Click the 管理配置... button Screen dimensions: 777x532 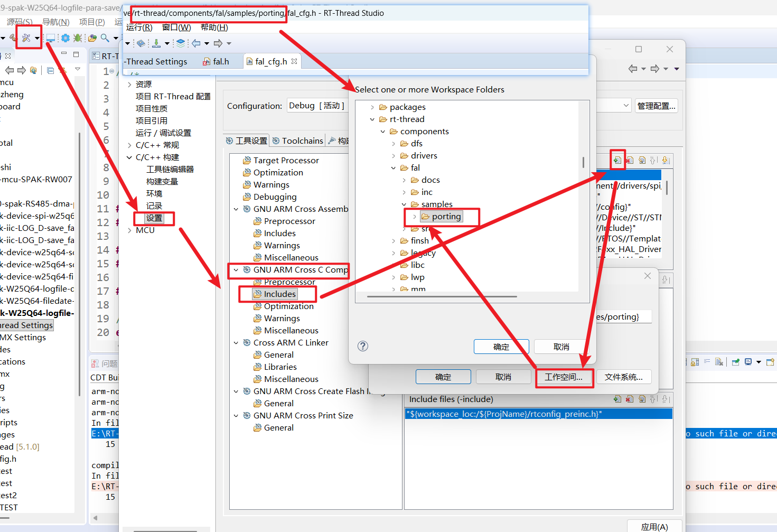pyautogui.click(x=656, y=106)
